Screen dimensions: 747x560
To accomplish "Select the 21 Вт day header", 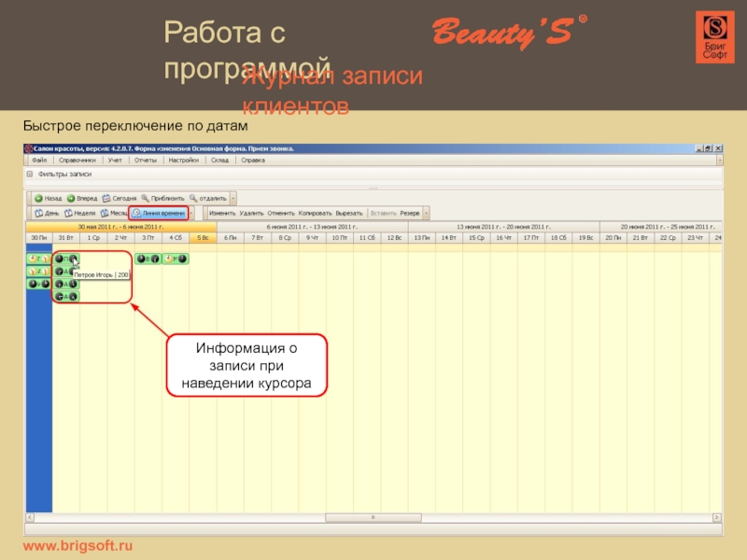I will tap(641, 237).
